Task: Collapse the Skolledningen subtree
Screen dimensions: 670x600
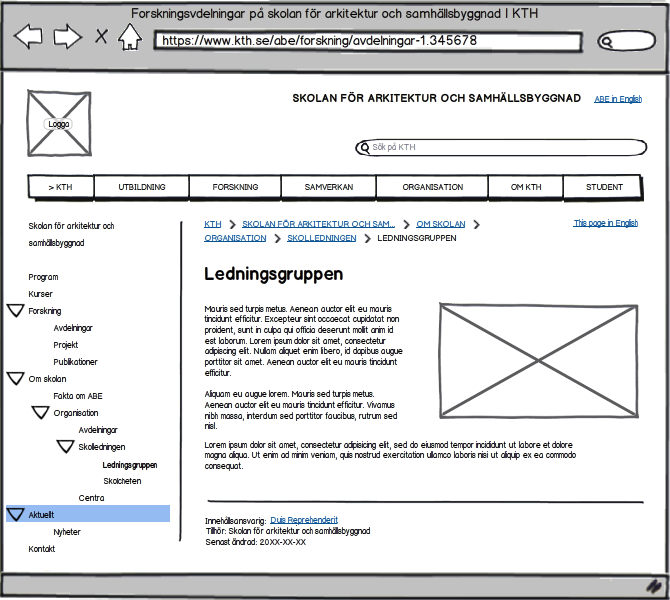Action: click(x=65, y=447)
